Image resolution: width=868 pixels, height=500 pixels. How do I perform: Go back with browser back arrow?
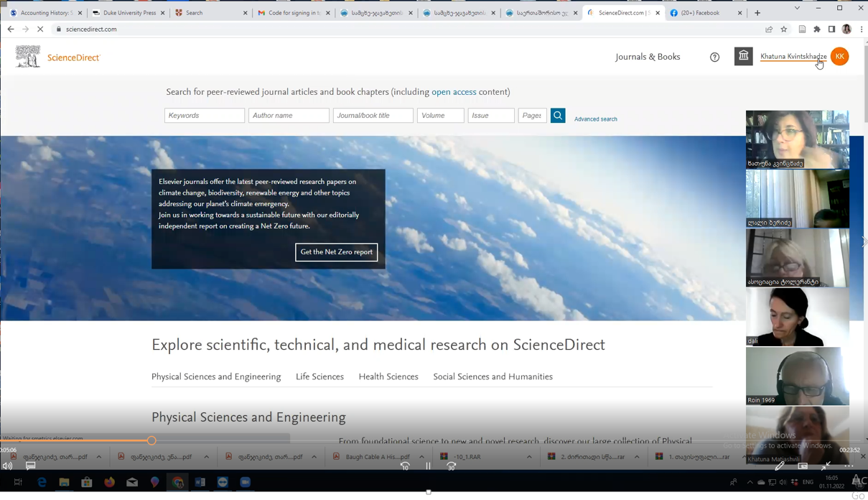11,29
